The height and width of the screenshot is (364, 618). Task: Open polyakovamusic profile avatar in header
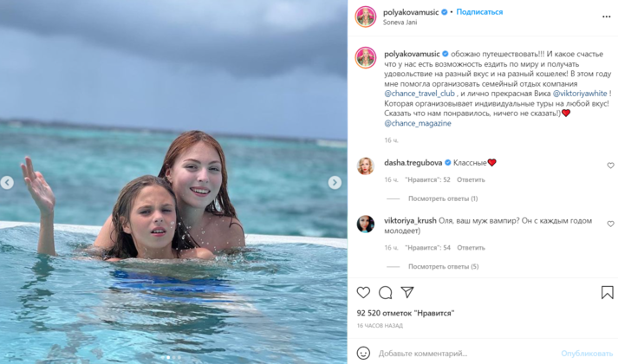(x=366, y=16)
